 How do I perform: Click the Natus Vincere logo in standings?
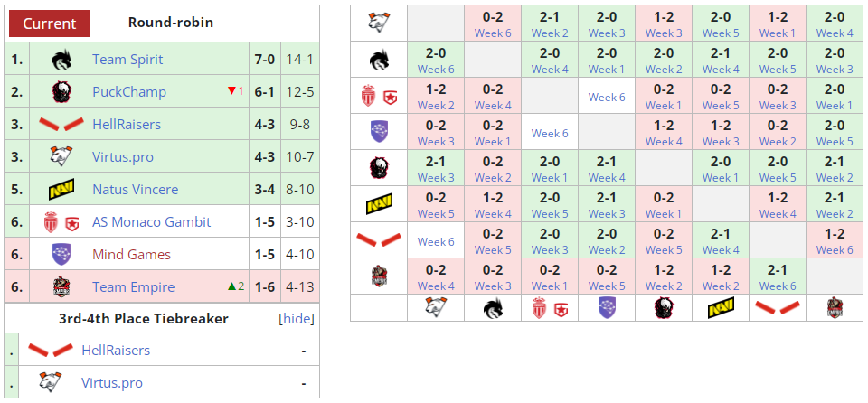pos(61,190)
